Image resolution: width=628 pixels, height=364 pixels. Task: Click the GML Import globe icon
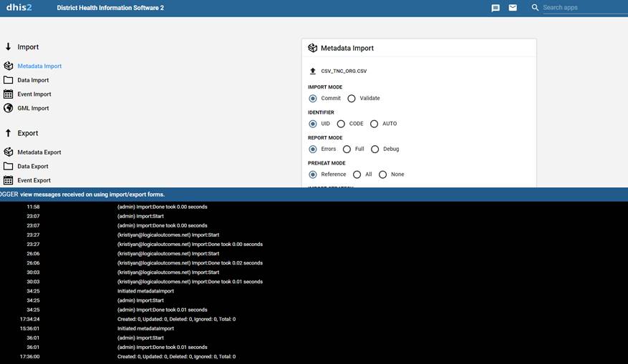[8, 108]
